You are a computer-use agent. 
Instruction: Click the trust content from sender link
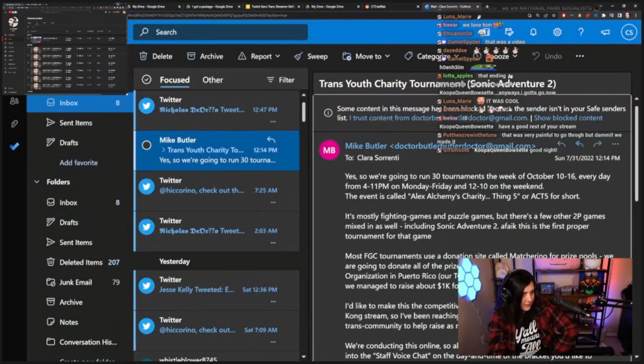click(x=438, y=118)
